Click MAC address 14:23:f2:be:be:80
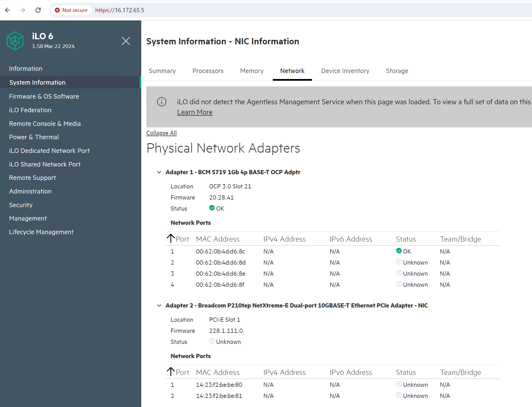 point(219,385)
